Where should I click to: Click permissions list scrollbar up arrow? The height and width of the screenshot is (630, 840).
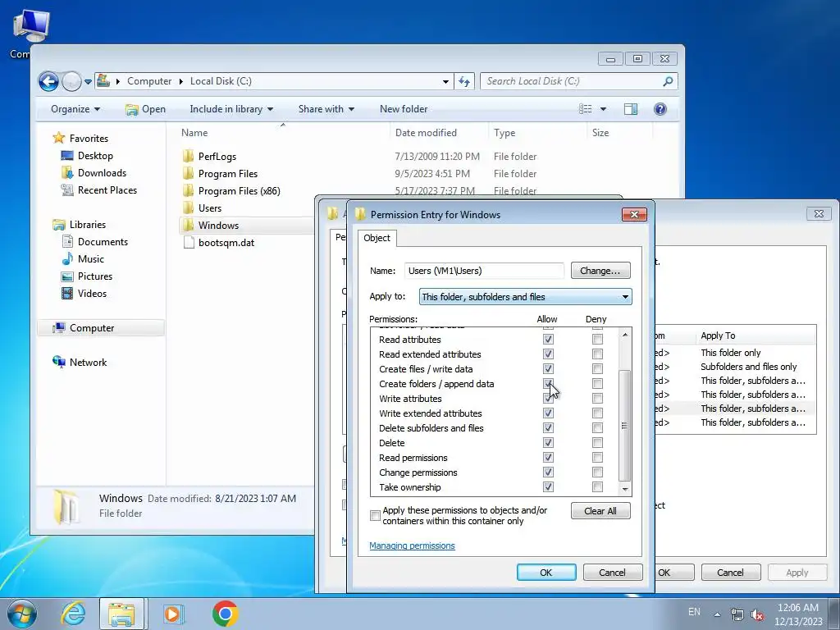[x=624, y=335]
